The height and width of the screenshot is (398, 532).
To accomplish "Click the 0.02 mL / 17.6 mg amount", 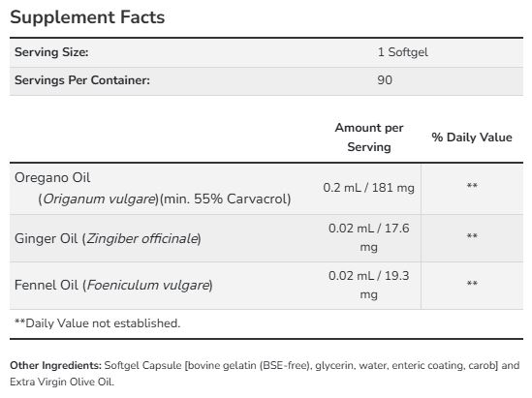I will click(368, 237).
